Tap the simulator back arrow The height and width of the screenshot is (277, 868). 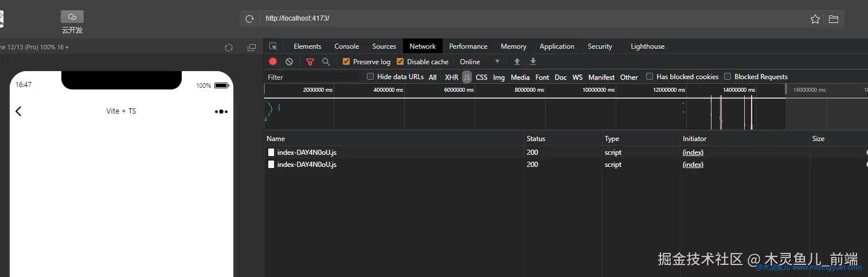click(18, 111)
